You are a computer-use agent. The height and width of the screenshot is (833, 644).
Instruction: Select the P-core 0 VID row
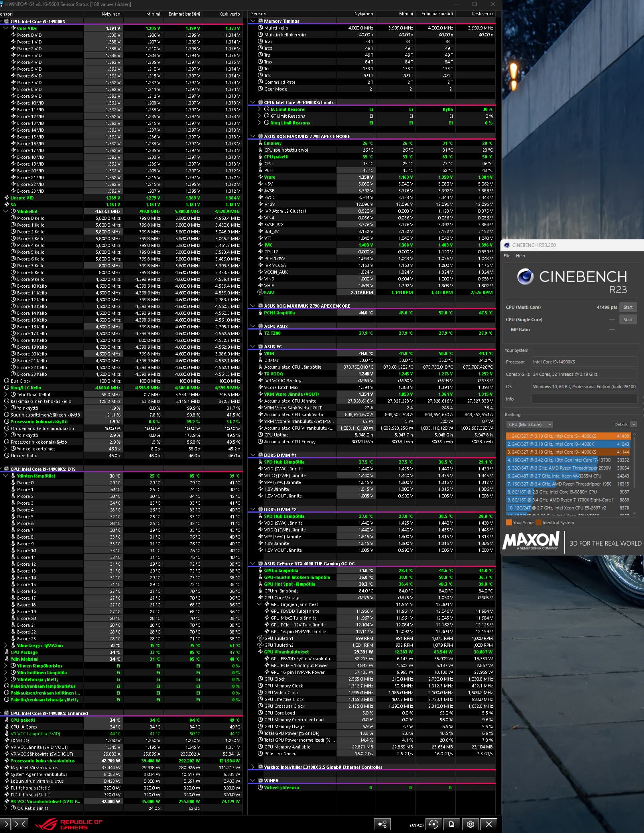pos(122,35)
